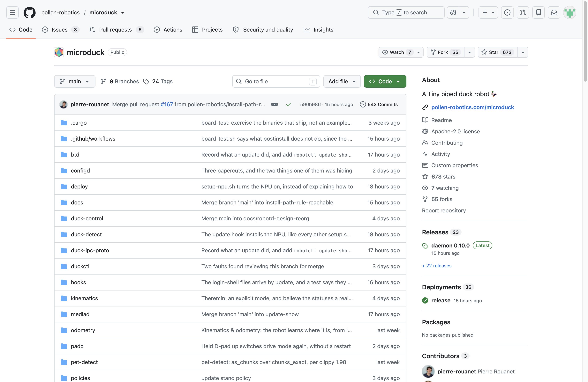Go to GitHub home via Octocat logo

tap(29, 12)
